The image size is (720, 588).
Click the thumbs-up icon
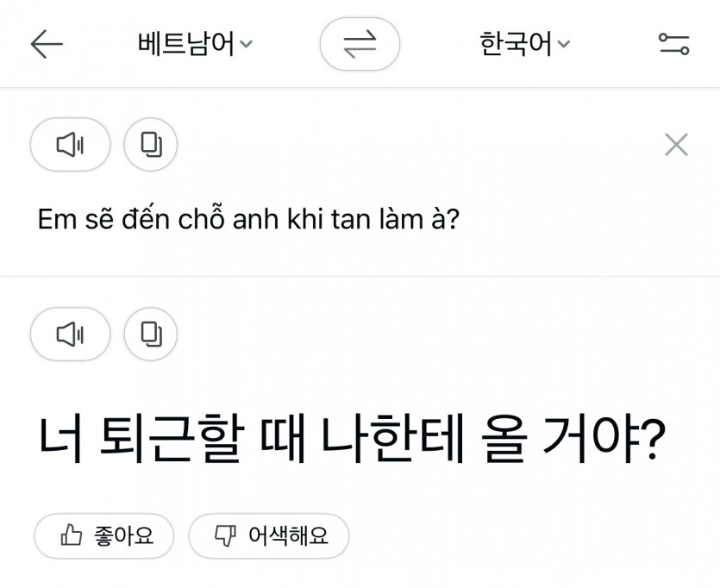(72, 536)
